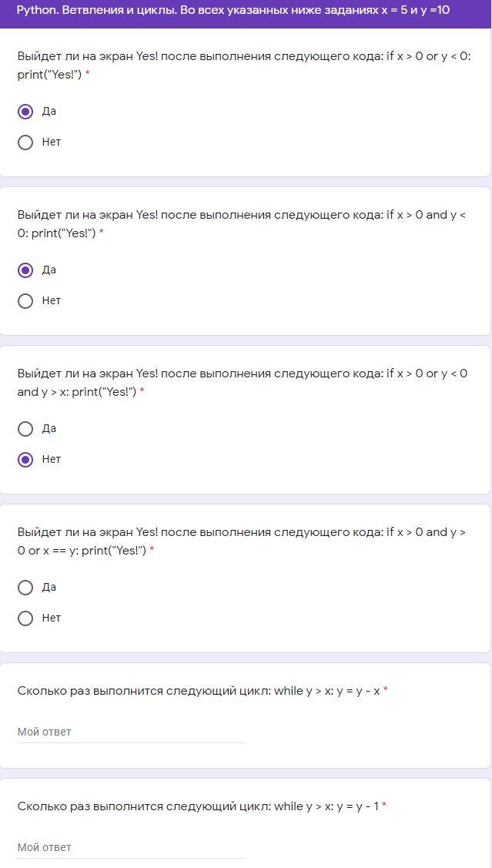This screenshot has width=492, height=868.
Task: Mark 'Нет' for the 'x == y' question
Action: [x=25, y=618]
